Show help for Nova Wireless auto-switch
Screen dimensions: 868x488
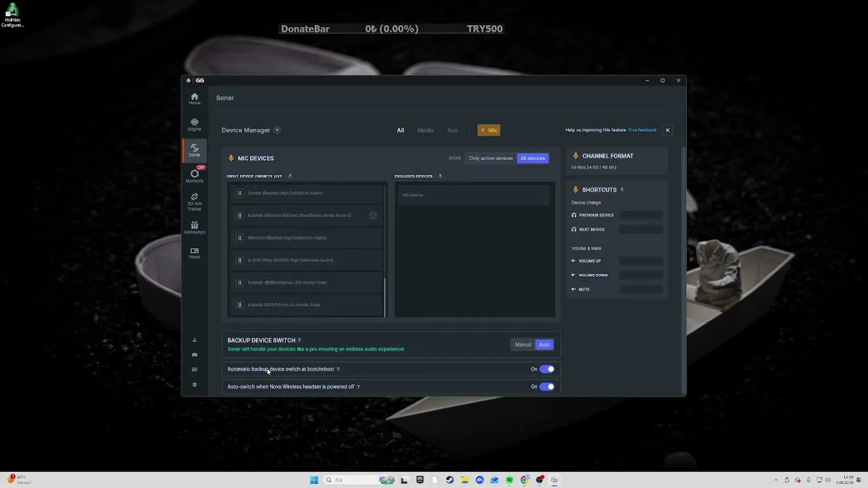[358, 387]
